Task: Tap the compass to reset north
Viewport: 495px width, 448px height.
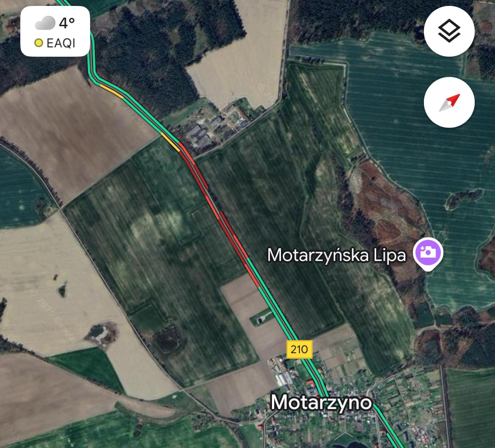Action: tap(449, 102)
